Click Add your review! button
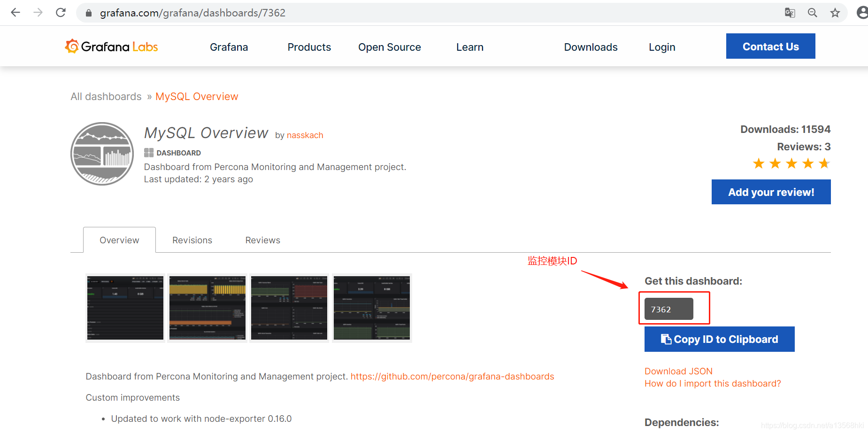The height and width of the screenshot is (434, 868). click(771, 192)
